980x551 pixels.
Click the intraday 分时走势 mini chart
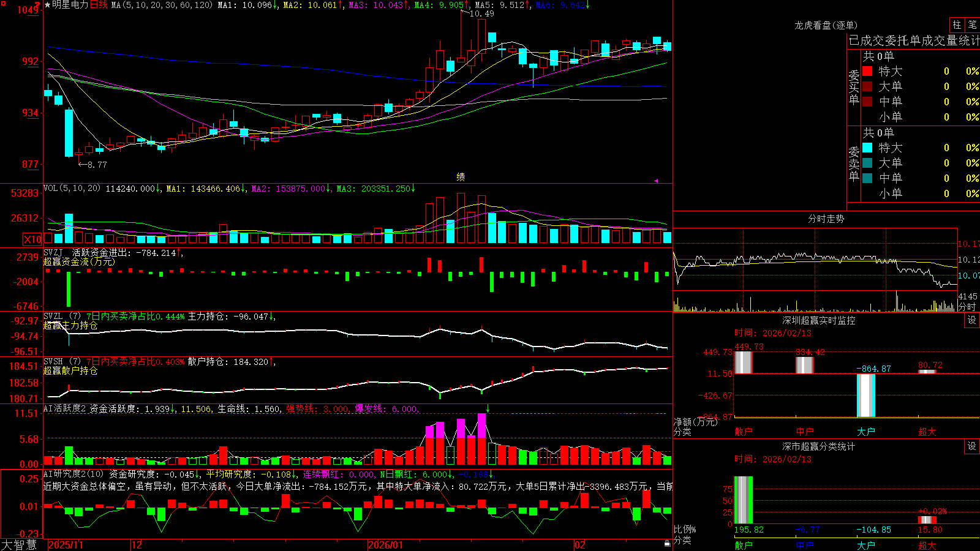click(815, 270)
